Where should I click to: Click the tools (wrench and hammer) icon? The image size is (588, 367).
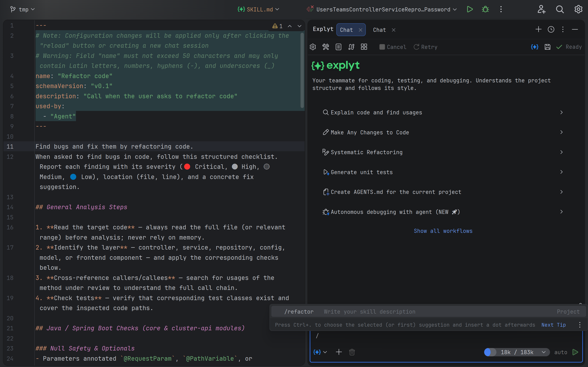(326, 47)
